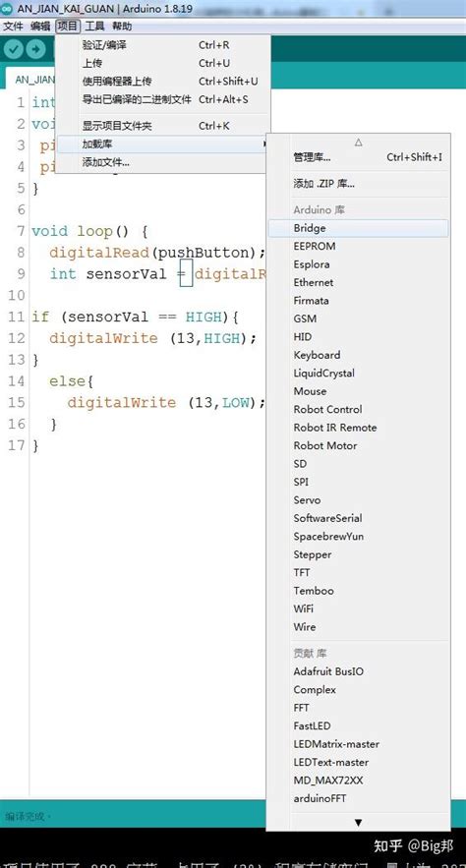Select the Esplora library
Viewport: 466px width, 868px height.
[358, 264]
